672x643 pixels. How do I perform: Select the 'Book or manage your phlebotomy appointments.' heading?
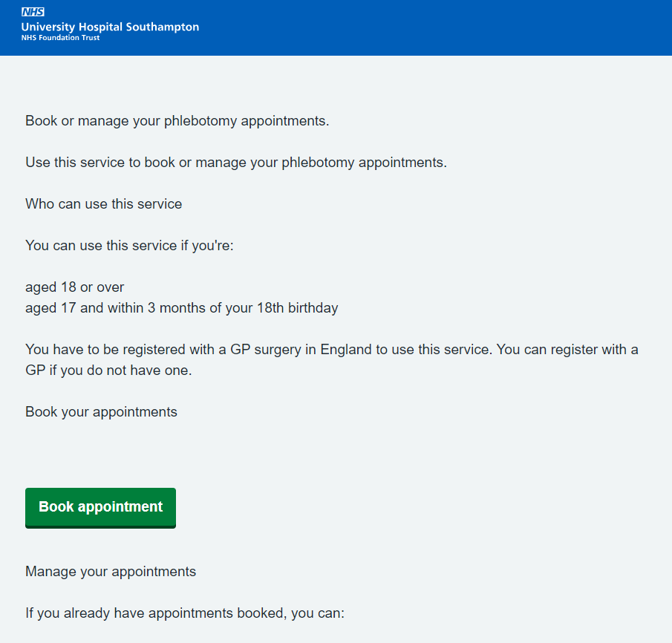tap(177, 120)
